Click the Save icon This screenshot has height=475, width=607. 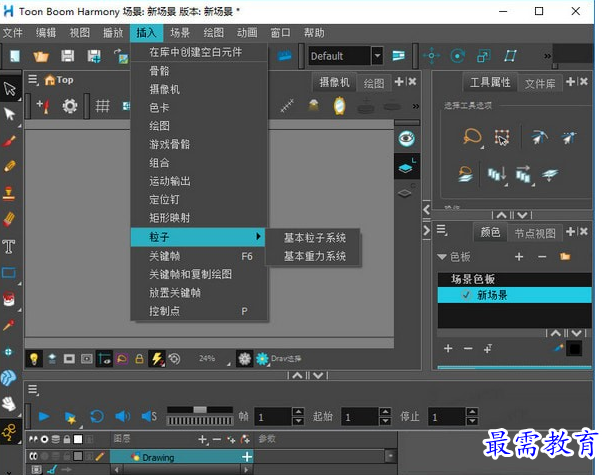pyautogui.click(x=67, y=56)
